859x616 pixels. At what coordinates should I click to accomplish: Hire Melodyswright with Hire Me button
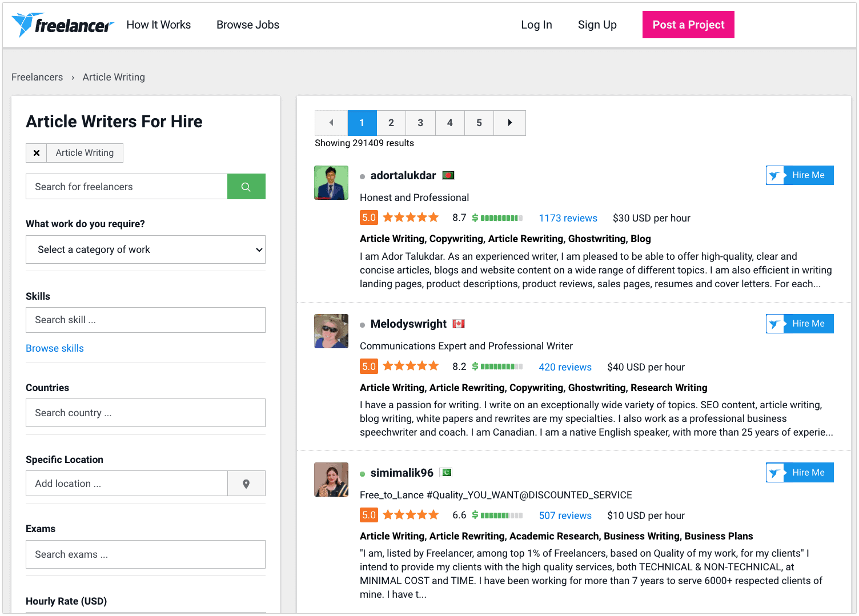(800, 324)
